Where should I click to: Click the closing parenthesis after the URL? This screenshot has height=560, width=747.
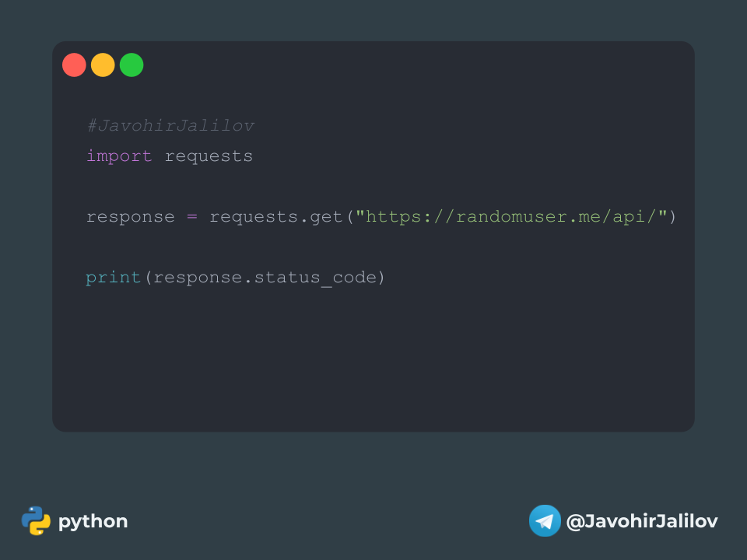(x=672, y=216)
